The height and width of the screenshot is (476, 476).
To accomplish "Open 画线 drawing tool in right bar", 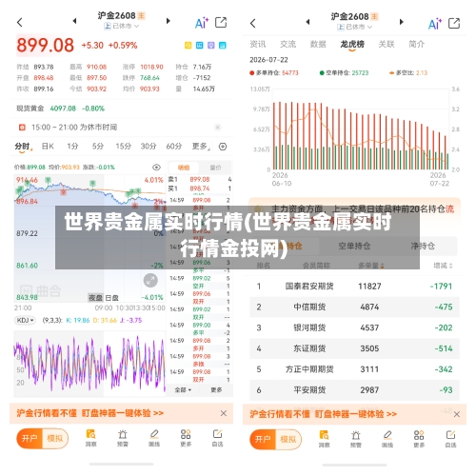I will (387, 439).
